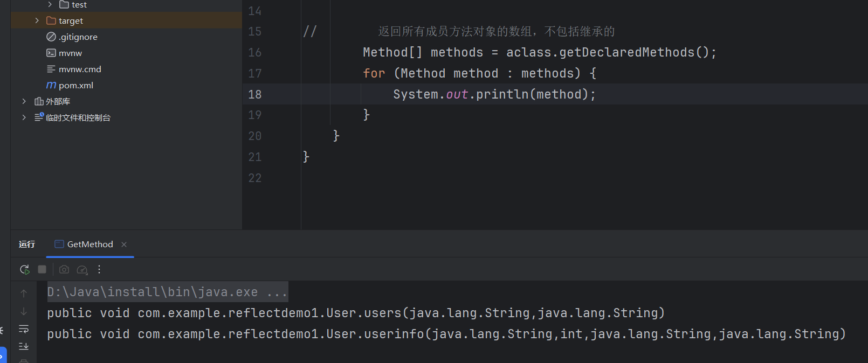Image resolution: width=868 pixels, height=363 pixels.
Task: Toggle soft-wrap in the console
Action: (x=24, y=329)
